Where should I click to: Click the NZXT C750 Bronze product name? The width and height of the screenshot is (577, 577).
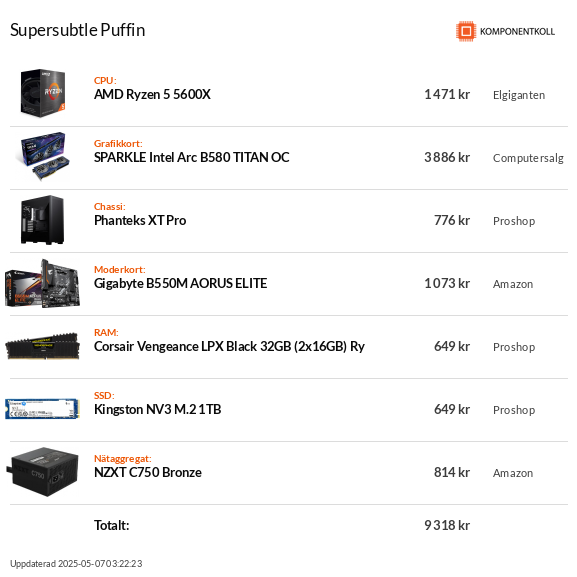click(x=148, y=472)
